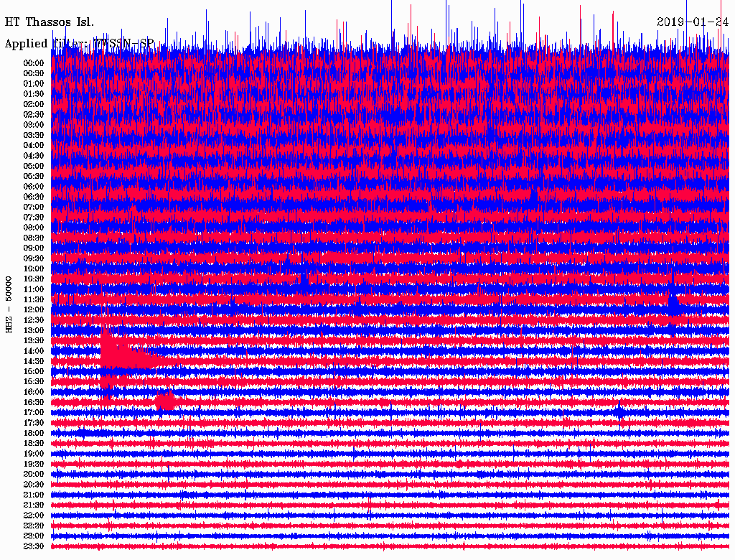The image size is (735, 560).
Task: Select the 13:00 time label
Action: [x=34, y=330]
